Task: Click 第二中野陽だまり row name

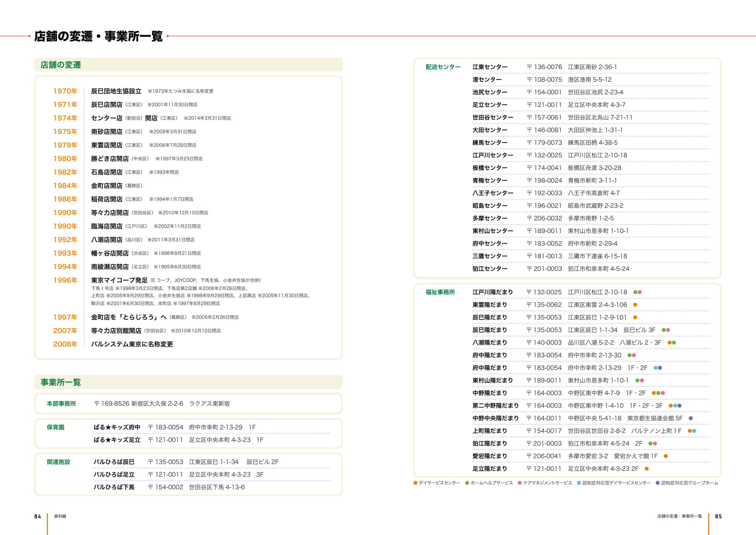Action: 496,405
